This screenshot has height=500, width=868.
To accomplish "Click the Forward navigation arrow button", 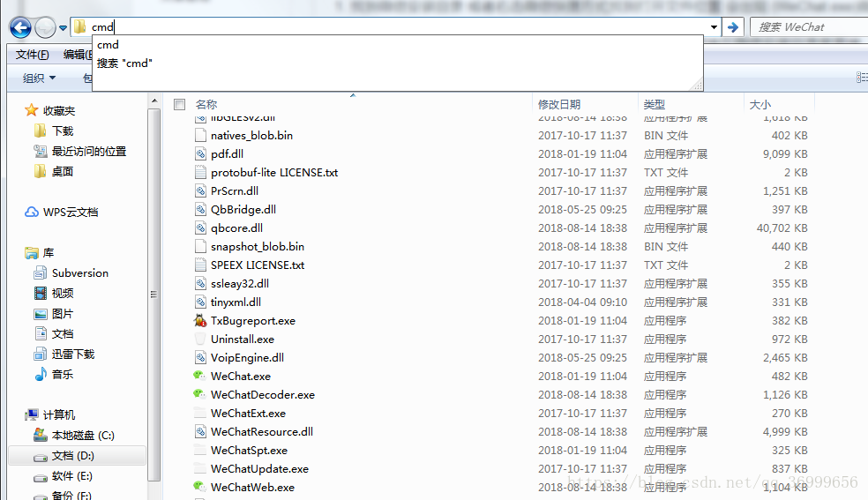I will point(45,27).
